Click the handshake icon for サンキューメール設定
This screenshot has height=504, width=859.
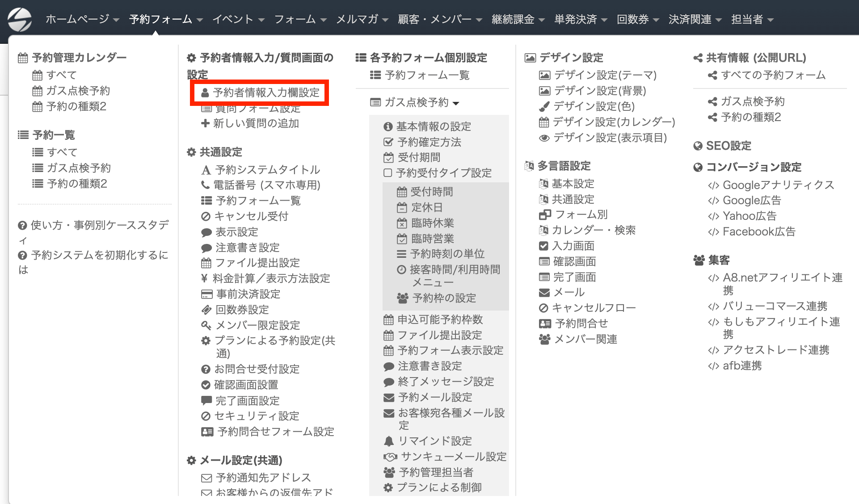[x=390, y=457]
